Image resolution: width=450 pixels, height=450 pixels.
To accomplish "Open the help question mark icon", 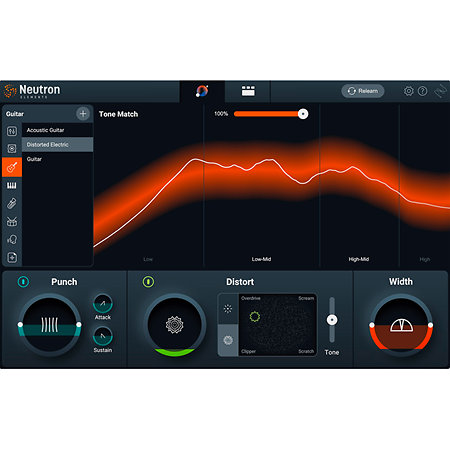I will [422, 91].
